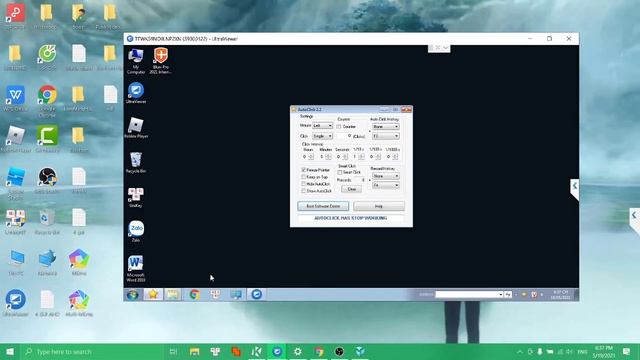Open the Record Hotkey modifier dropdown

[386, 176]
